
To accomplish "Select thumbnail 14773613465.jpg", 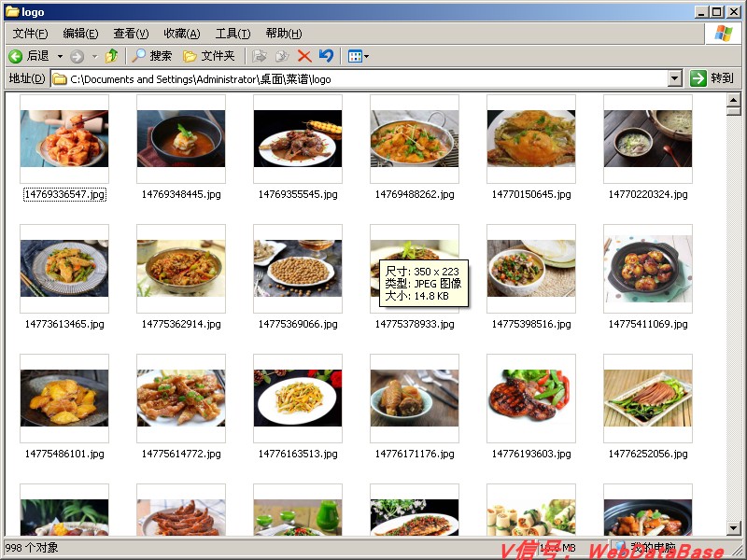I will (64, 269).
